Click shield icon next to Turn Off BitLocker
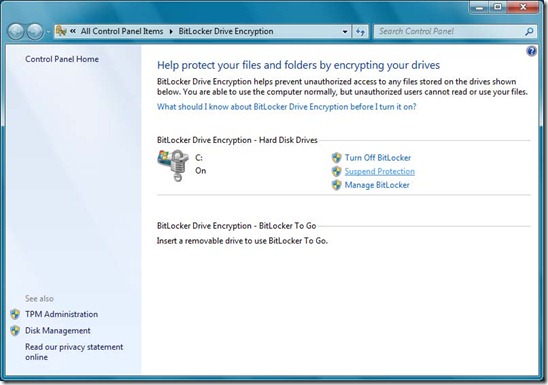The width and height of the screenshot is (548, 385). tap(337, 158)
